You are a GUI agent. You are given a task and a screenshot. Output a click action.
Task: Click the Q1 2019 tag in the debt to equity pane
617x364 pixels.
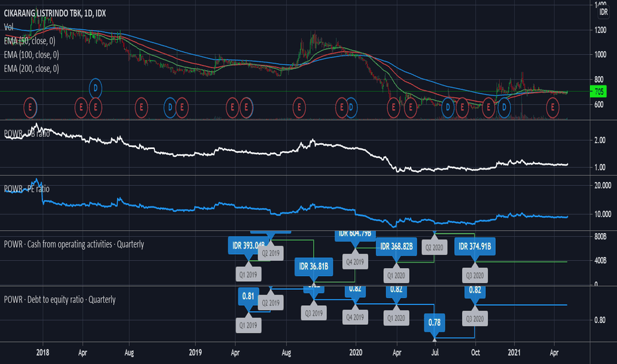point(248,326)
